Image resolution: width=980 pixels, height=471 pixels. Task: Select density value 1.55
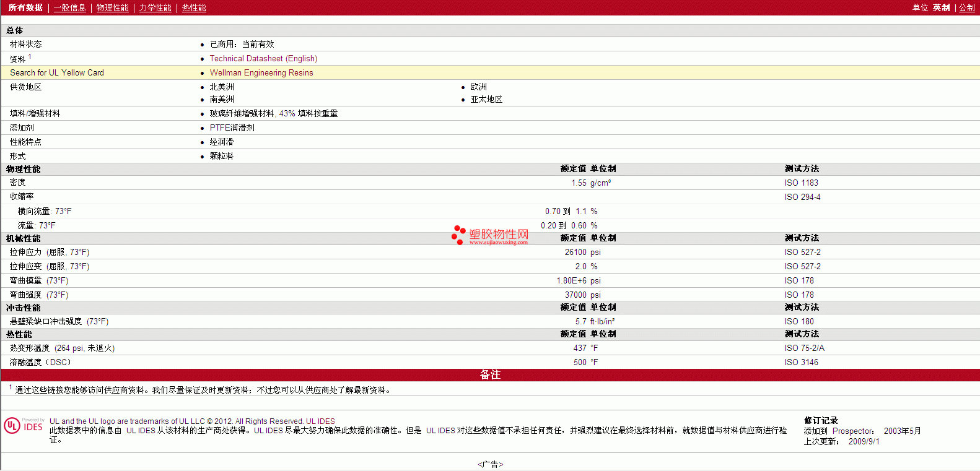579,183
